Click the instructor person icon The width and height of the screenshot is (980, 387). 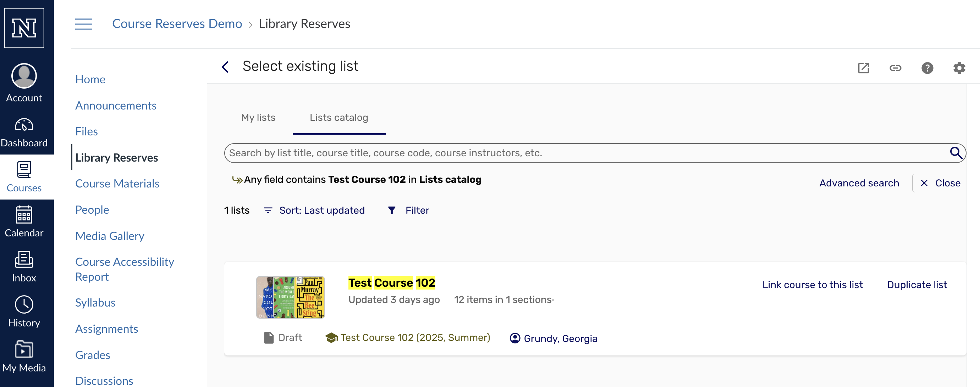tap(515, 338)
